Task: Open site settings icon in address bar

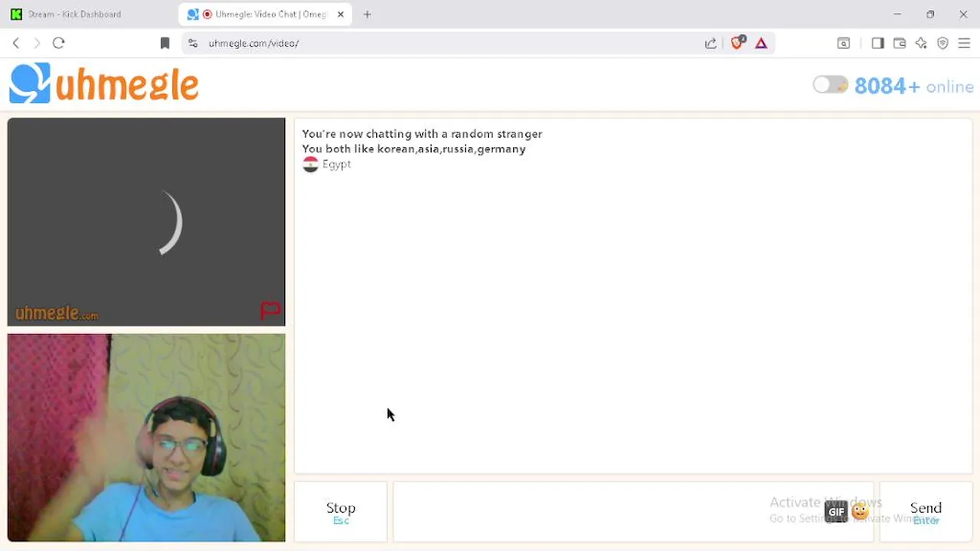Action: (193, 44)
